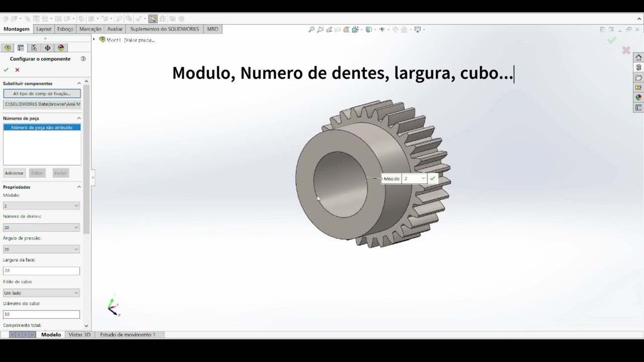
Task: Open SOLIDWORKS Resources home icon in task pane
Action: (x=638, y=57)
